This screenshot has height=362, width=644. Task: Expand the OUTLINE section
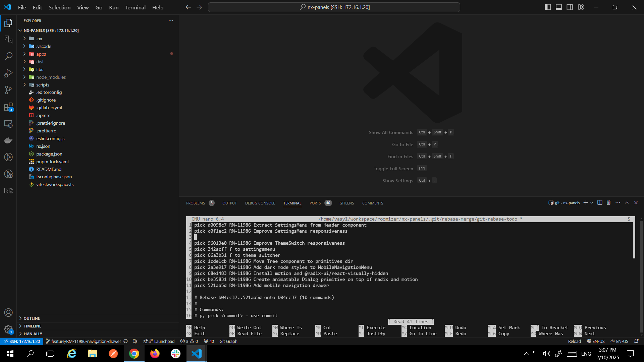[98, 318]
